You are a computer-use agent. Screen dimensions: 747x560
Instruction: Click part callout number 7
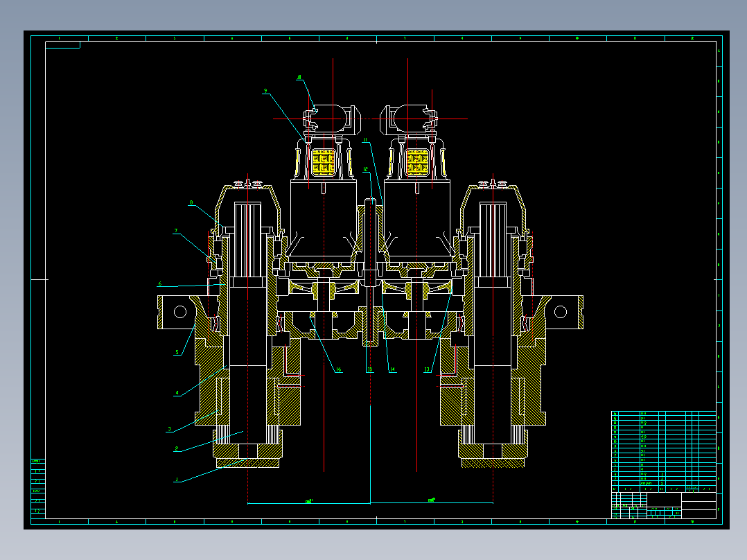pyautogui.click(x=176, y=231)
